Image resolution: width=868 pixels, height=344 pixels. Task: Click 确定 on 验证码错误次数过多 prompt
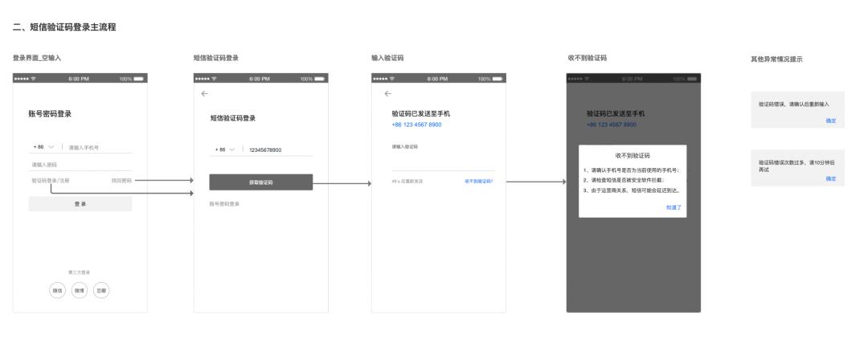[831, 179]
